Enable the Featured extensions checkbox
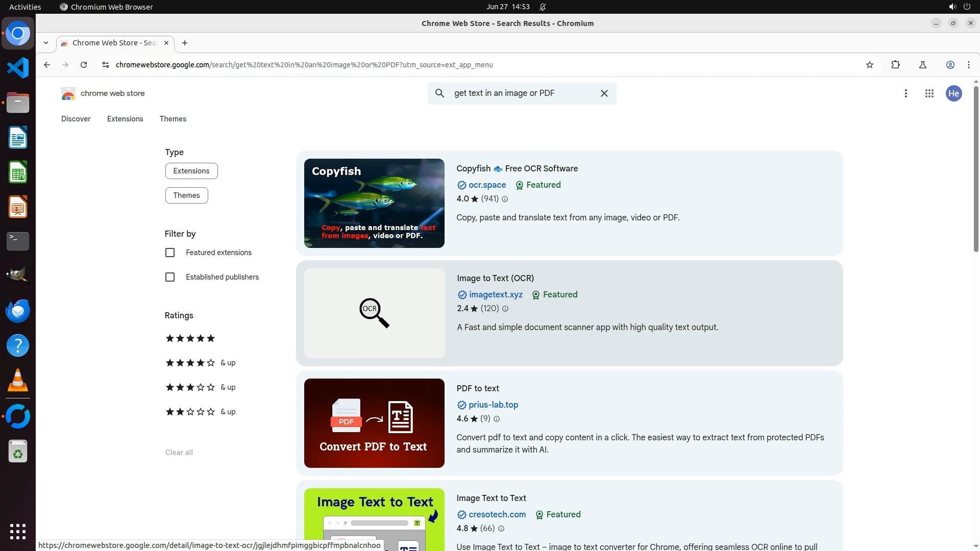The image size is (980, 551). (x=170, y=253)
